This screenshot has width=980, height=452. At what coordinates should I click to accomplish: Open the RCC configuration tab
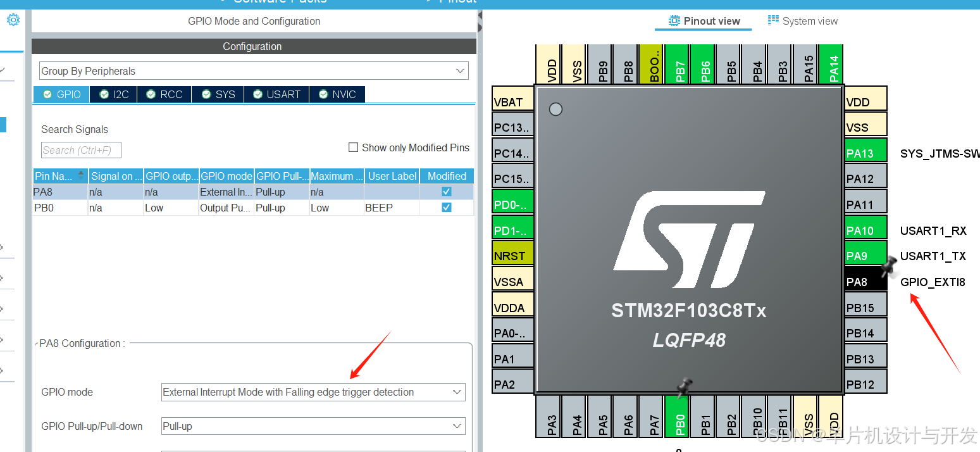[x=164, y=94]
